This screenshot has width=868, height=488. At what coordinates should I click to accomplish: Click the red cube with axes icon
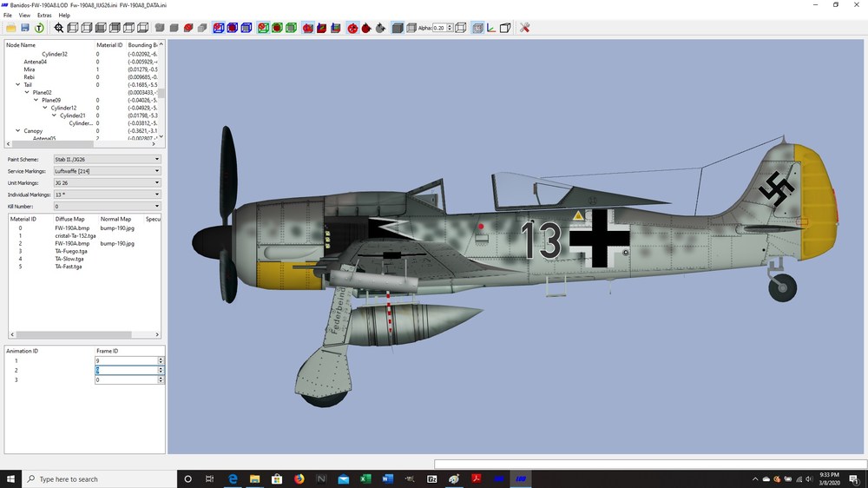tap(322, 28)
